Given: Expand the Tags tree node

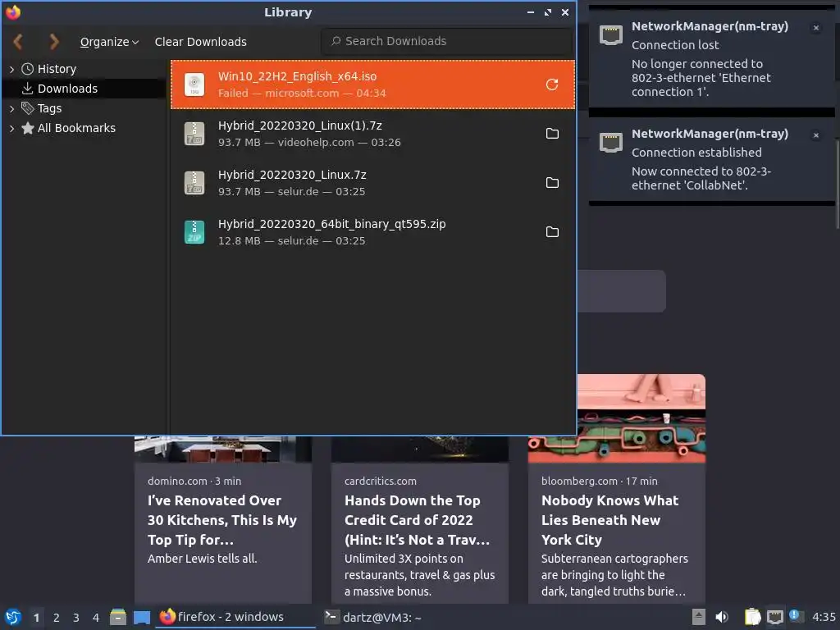Looking at the screenshot, I should tap(11, 109).
